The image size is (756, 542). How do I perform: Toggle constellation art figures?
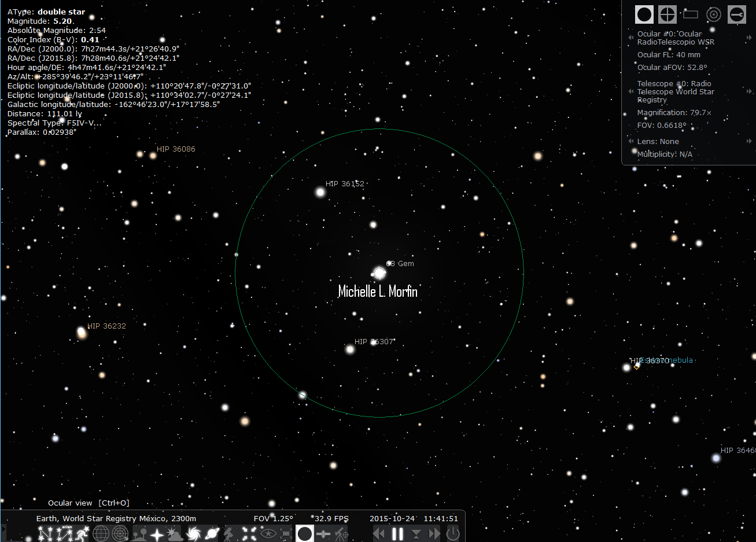click(x=83, y=533)
